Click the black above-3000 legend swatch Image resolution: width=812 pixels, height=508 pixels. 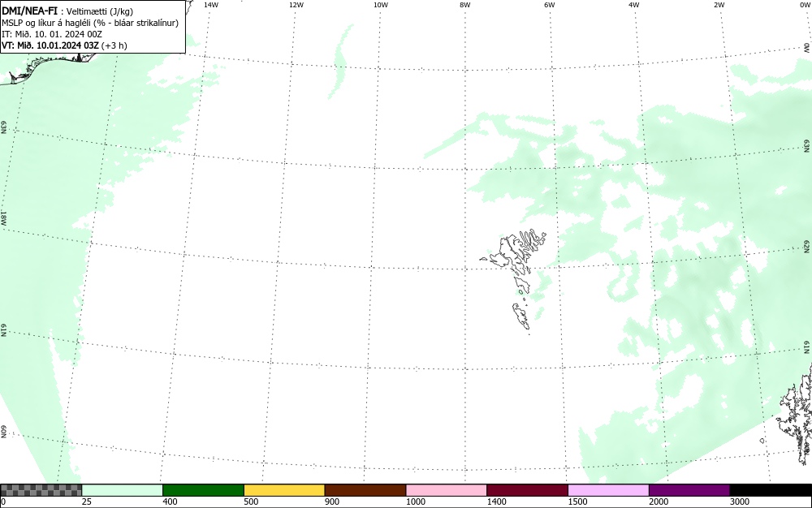coord(771,490)
